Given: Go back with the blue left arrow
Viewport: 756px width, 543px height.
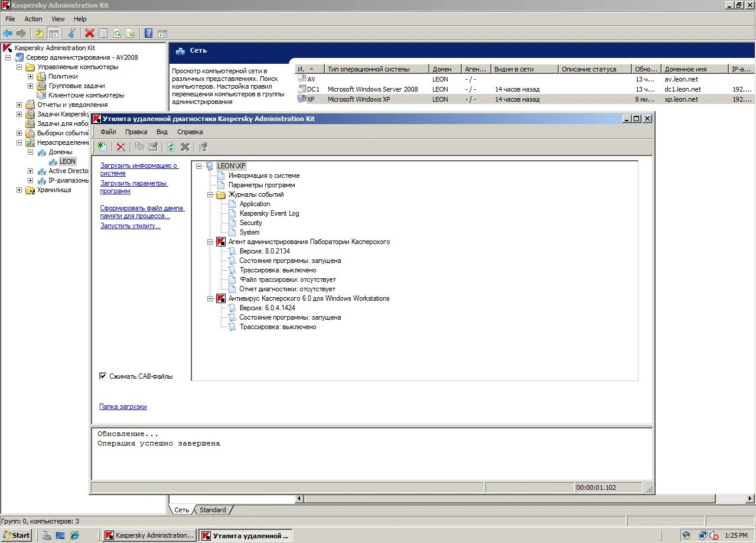Looking at the screenshot, I should pyautogui.click(x=8, y=33).
